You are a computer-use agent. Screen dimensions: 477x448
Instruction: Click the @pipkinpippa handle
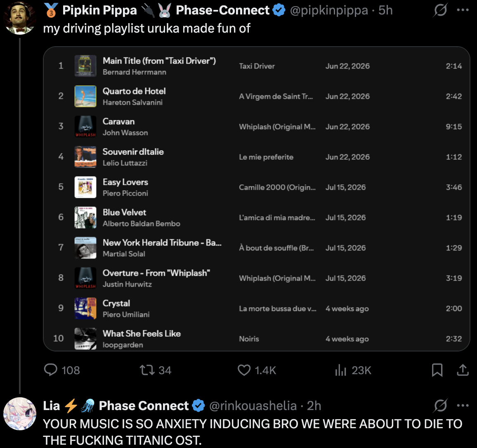(329, 10)
